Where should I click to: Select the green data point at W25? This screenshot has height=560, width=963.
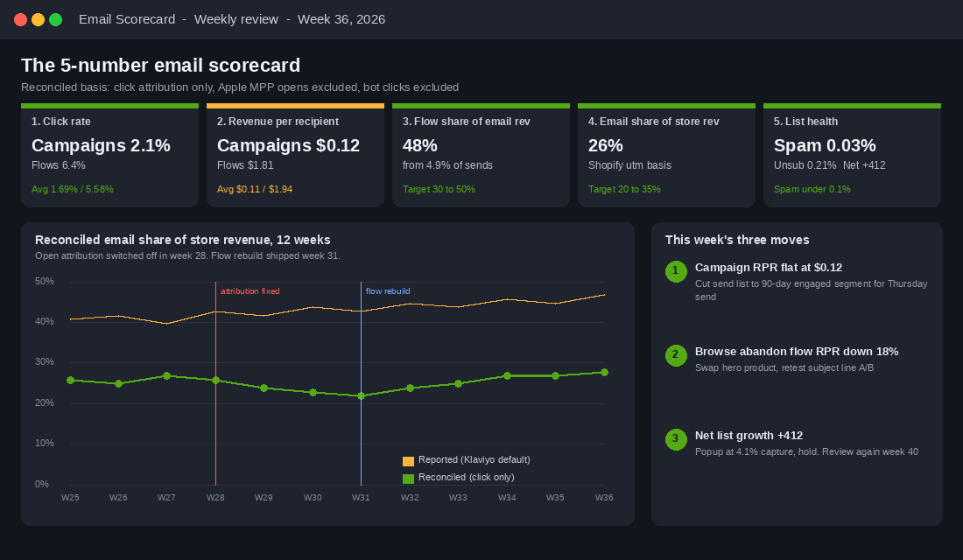click(70, 381)
